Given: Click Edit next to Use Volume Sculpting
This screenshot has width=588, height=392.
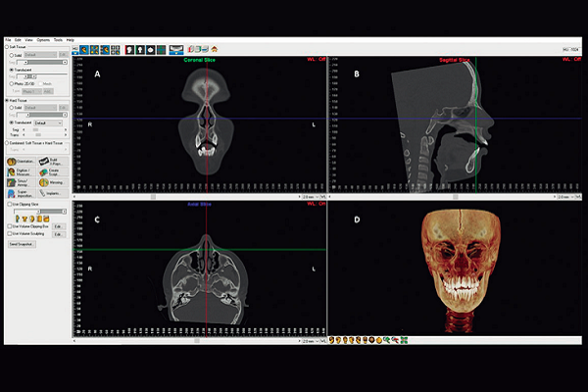Looking at the screenshot, I should 58,234.
